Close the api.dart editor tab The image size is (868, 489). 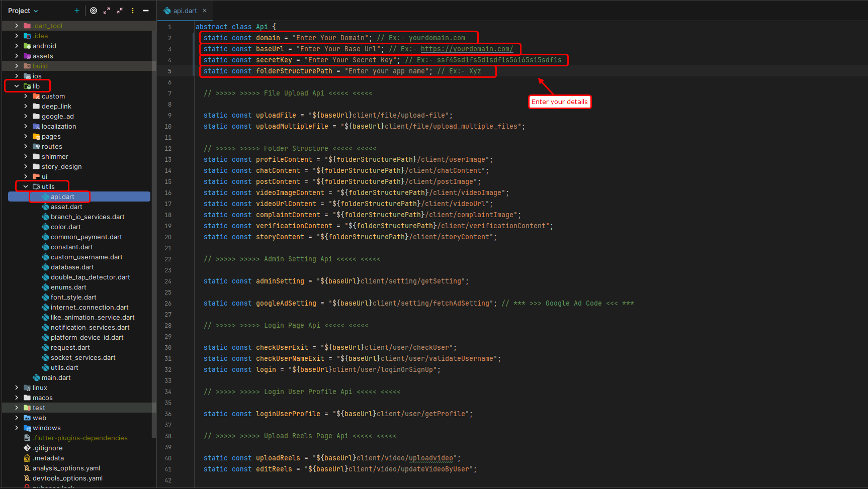pos(205,11)
